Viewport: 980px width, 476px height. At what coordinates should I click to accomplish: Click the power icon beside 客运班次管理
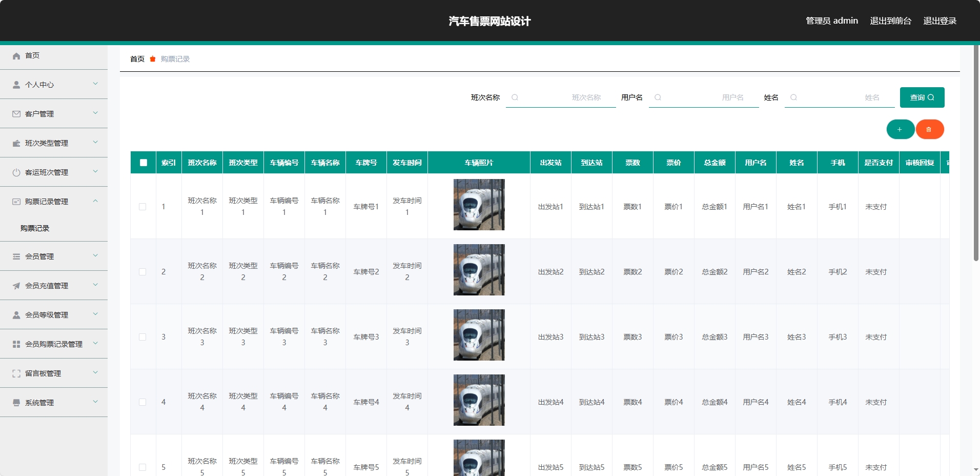click(16, 172)
